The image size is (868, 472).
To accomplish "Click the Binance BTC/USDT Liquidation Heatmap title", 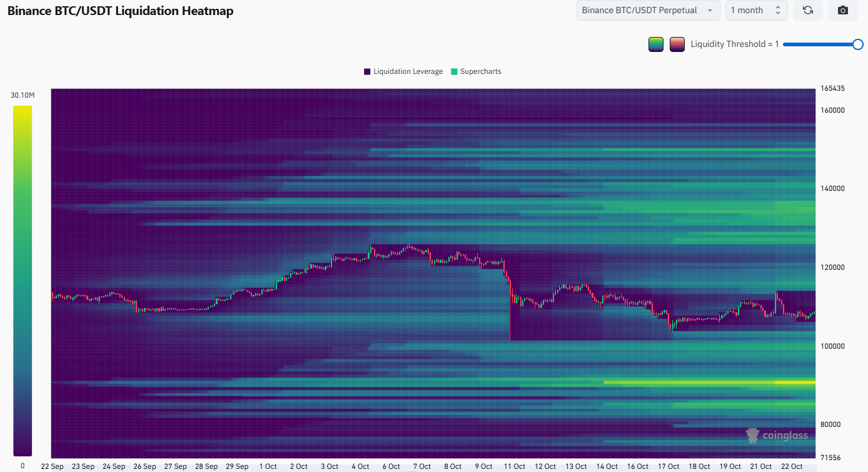I will [x=120, y=11].
